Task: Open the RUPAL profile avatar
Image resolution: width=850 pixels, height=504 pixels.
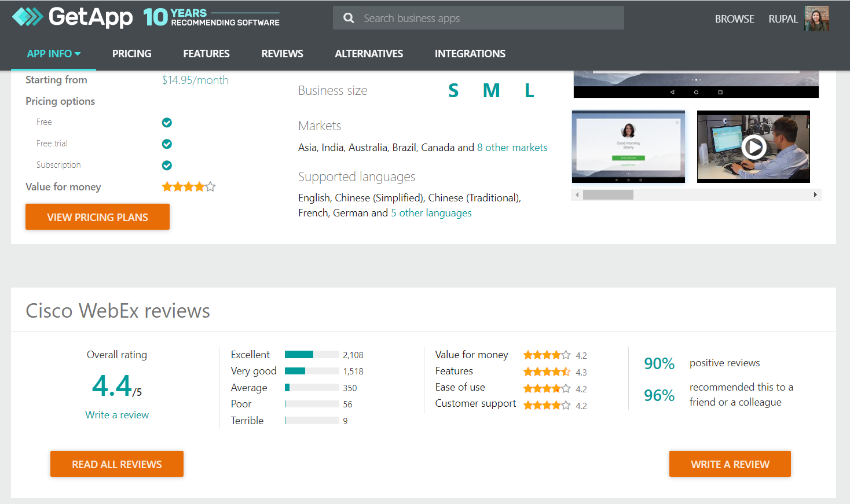Action: point(816,19)
